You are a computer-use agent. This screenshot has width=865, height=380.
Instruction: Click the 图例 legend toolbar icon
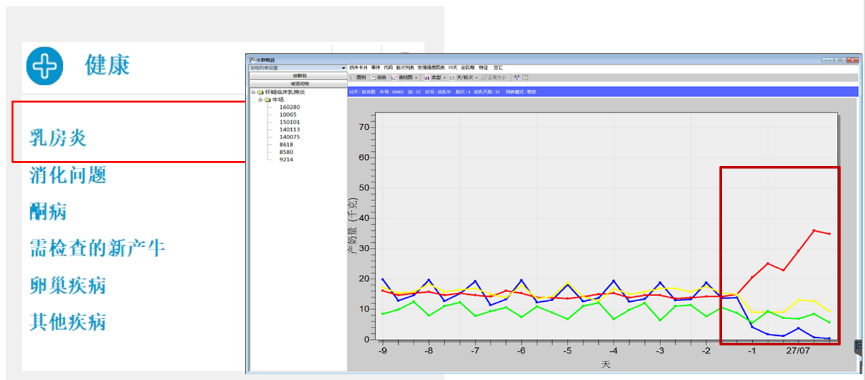click(351, 78)
